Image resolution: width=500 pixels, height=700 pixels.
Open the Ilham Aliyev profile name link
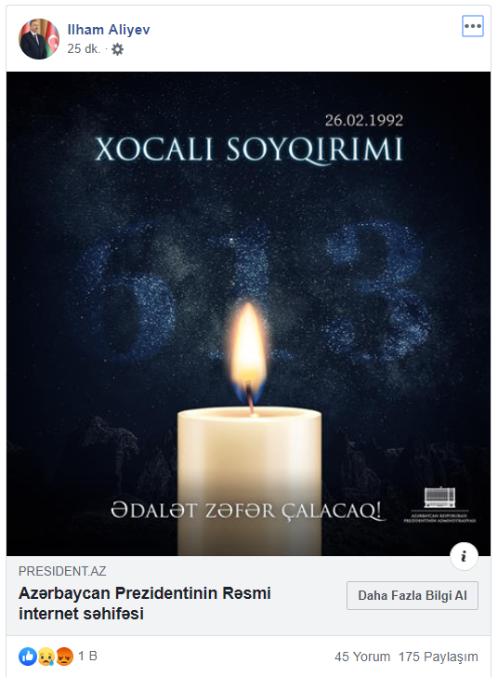click(x=108, y=29)
